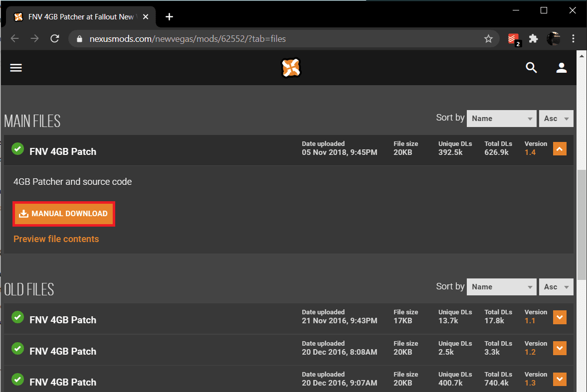Collapse the version 1.4 file details
This screenshot has width=587, height=392.
560,148
